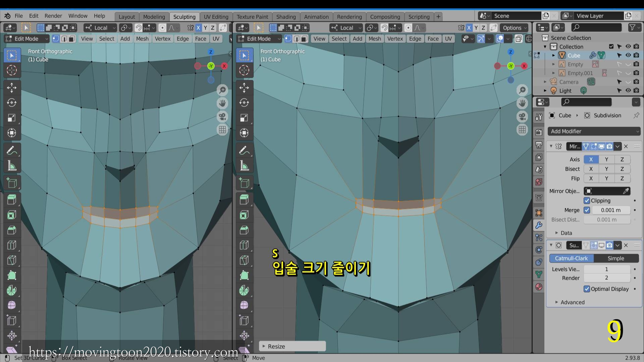
Task: Click the Loop Cut tool in left viewport
Action: click(x=12, y=245)
